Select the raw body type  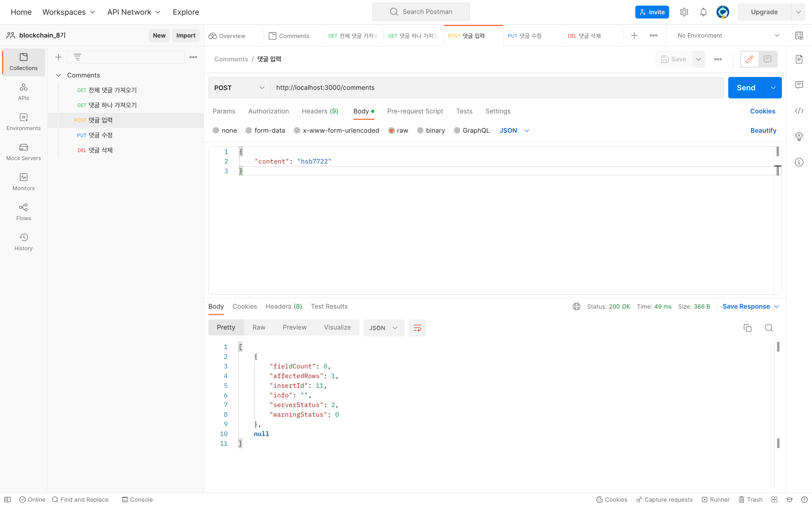(x=391, y=131)
